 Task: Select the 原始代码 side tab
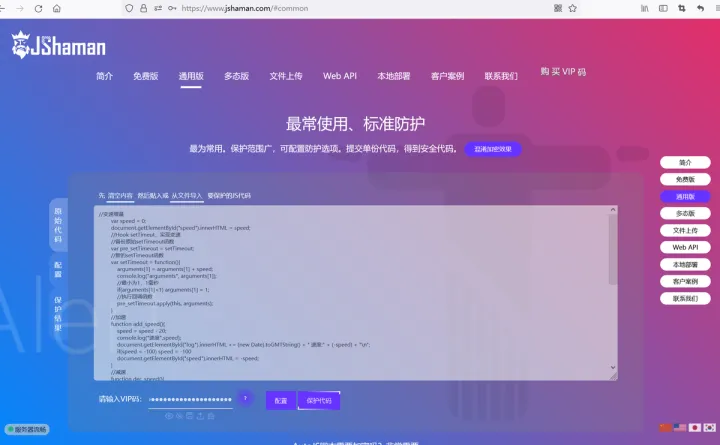click(x=58, y=225)
